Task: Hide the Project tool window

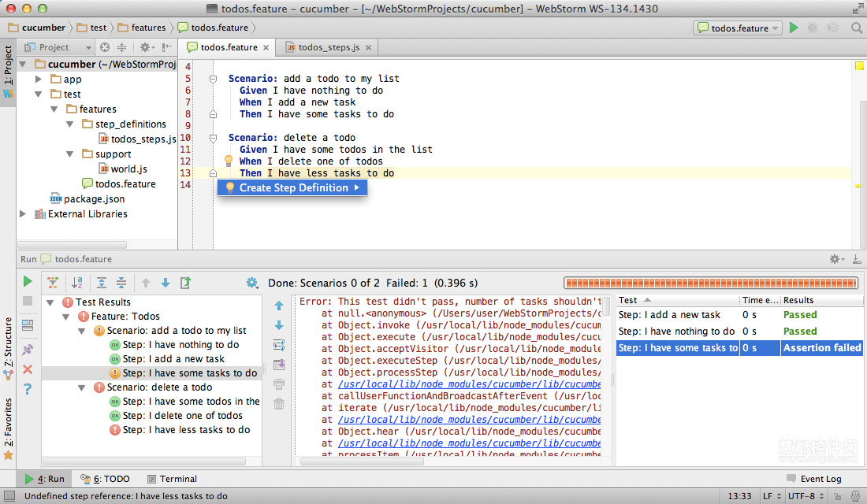Action: [x=166, y=47]
